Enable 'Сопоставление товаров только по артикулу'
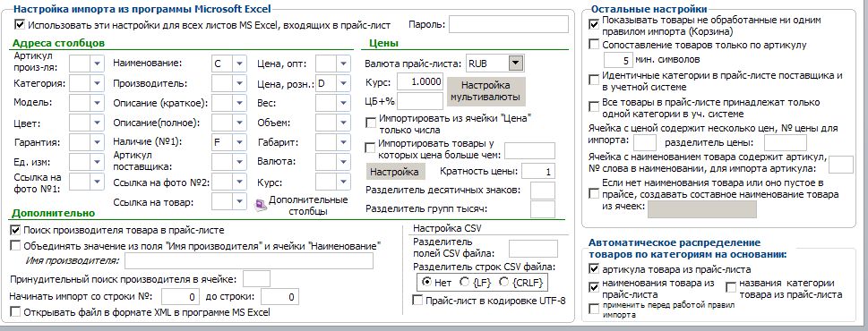 coord(593,44)
